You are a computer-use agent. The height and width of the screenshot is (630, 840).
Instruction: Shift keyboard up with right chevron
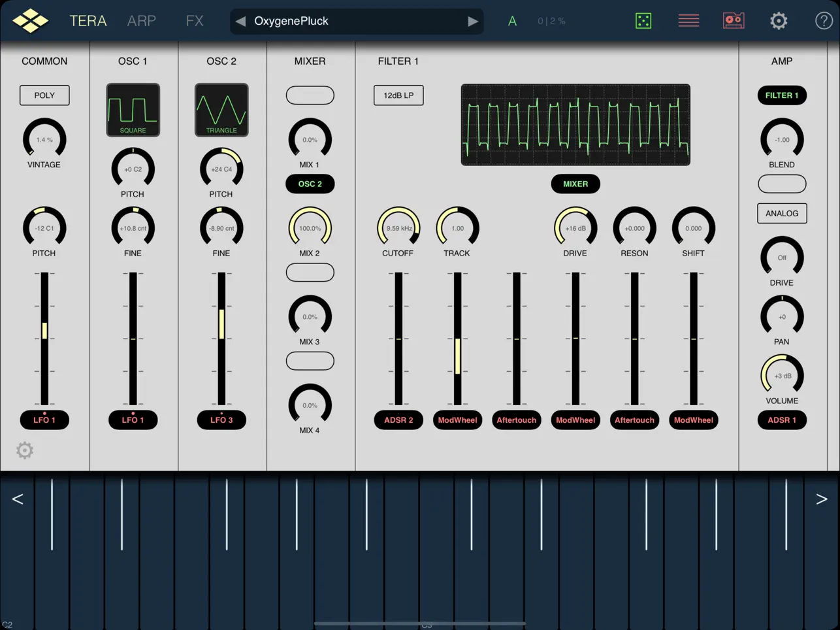coord(822,499)
